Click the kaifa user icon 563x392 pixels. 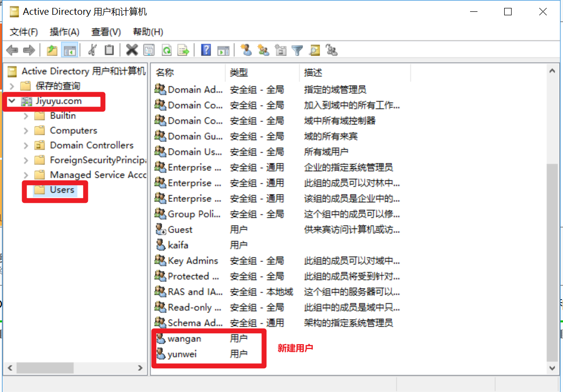(160, 245)
